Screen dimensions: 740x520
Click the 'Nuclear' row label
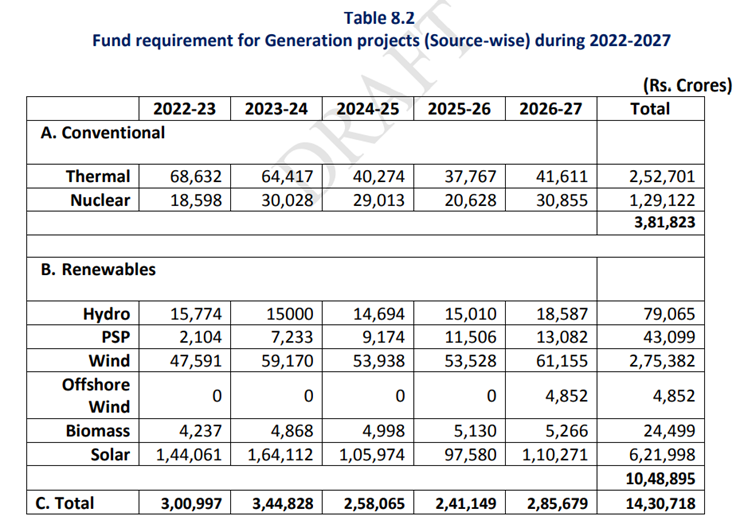[x=100, y=200]
